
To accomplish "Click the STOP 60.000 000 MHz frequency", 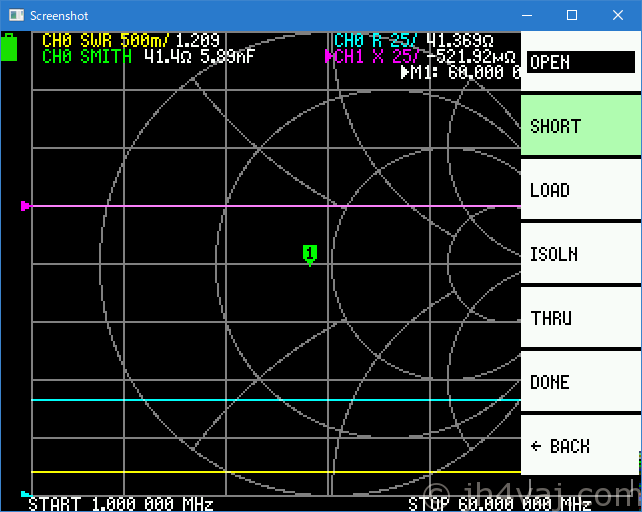I will pyautogui.click(x=500, y=504).
